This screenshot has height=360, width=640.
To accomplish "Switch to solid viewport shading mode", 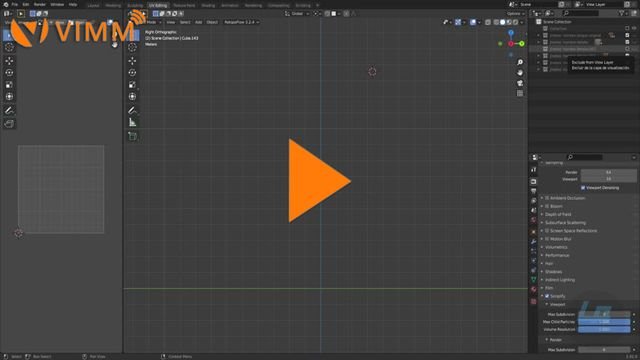I will coord(502,22).
